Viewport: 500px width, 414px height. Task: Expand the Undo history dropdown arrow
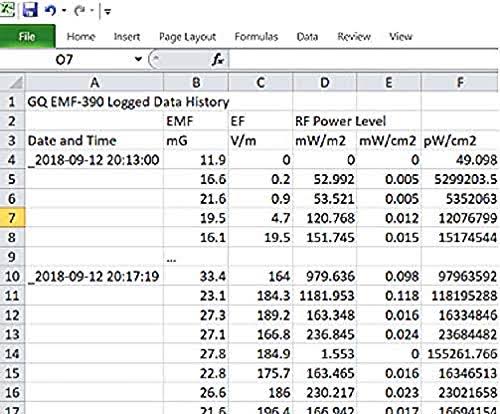63,11
